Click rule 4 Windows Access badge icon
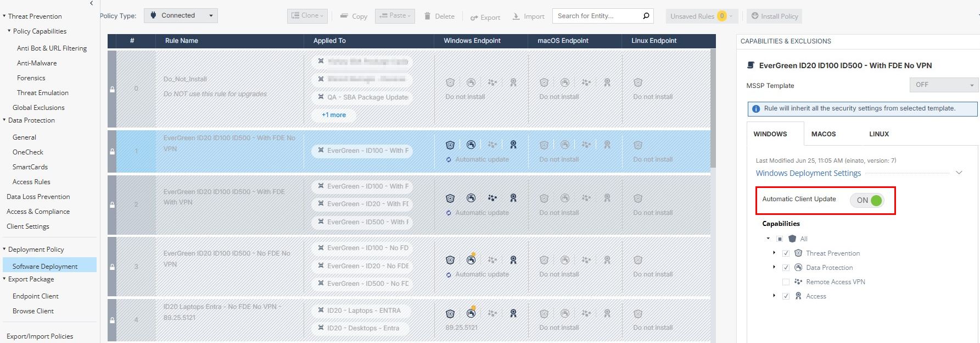 click(513, 313)
